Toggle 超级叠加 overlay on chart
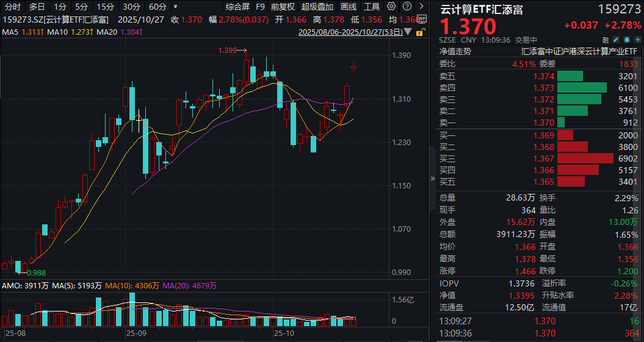644x342 pixels. click(317, 7)
